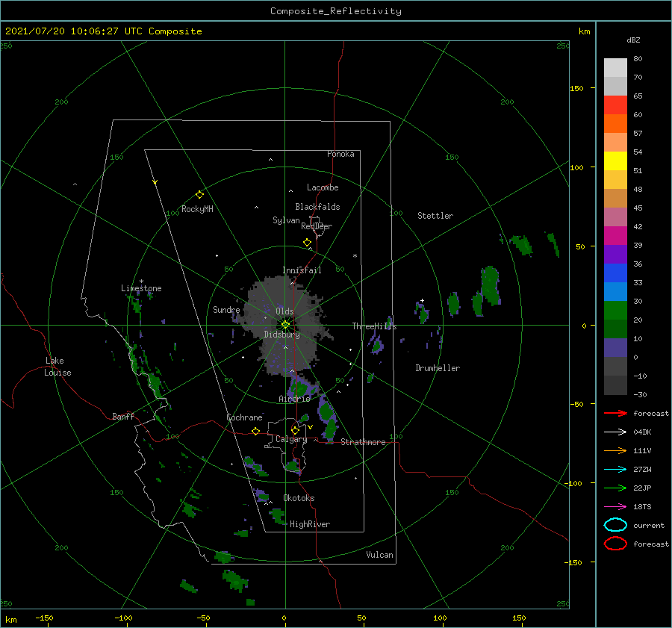Click the Banff town label
This screenshot has width=672, height=628.
pyautogui.click(x=123, y=416)
